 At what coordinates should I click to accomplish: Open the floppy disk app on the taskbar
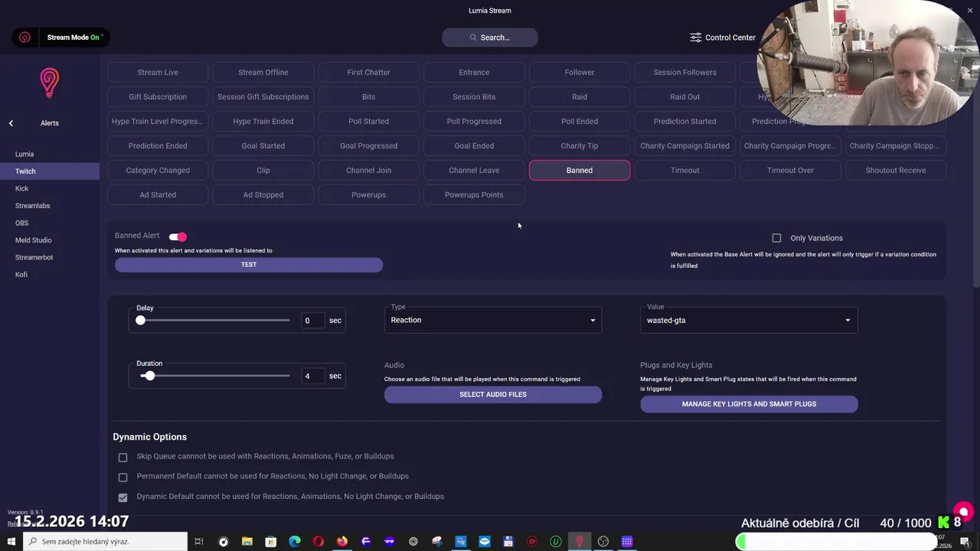click(x=508, y=542)
